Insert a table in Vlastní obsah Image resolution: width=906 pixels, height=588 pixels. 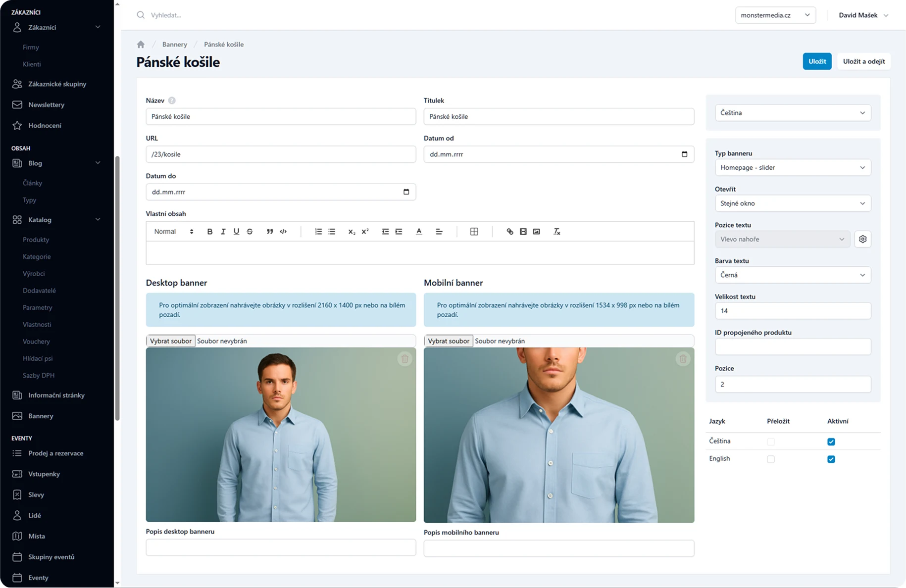[474, 232]
